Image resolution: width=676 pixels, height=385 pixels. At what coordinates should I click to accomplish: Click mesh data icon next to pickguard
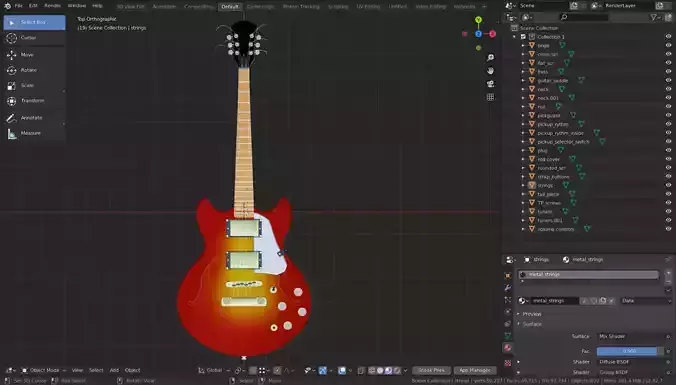pos(573,115)
